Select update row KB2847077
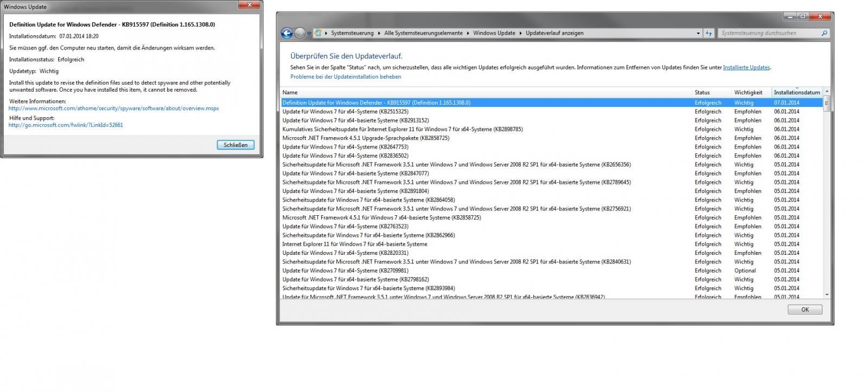The height and width of the screenshot is (392, 868). [552, 173]
